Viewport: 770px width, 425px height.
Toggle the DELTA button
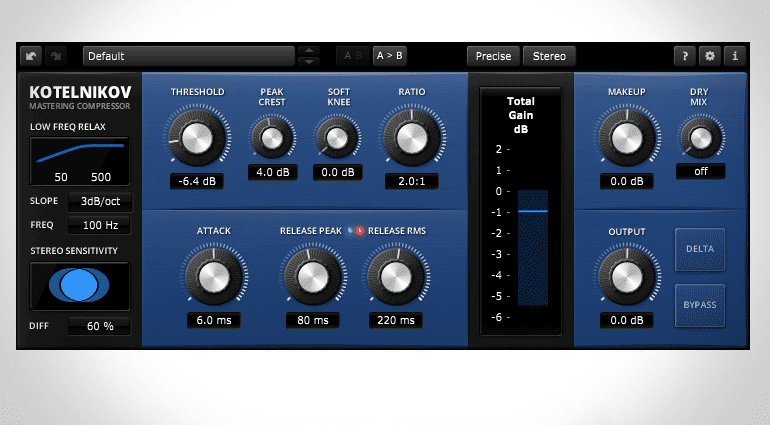click(700, 249)
